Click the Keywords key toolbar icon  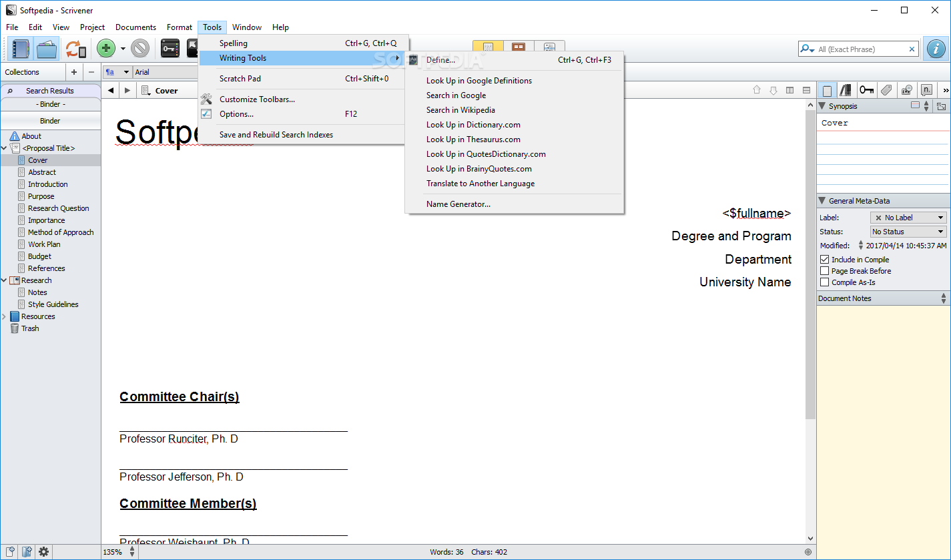(x=170, y=49)
